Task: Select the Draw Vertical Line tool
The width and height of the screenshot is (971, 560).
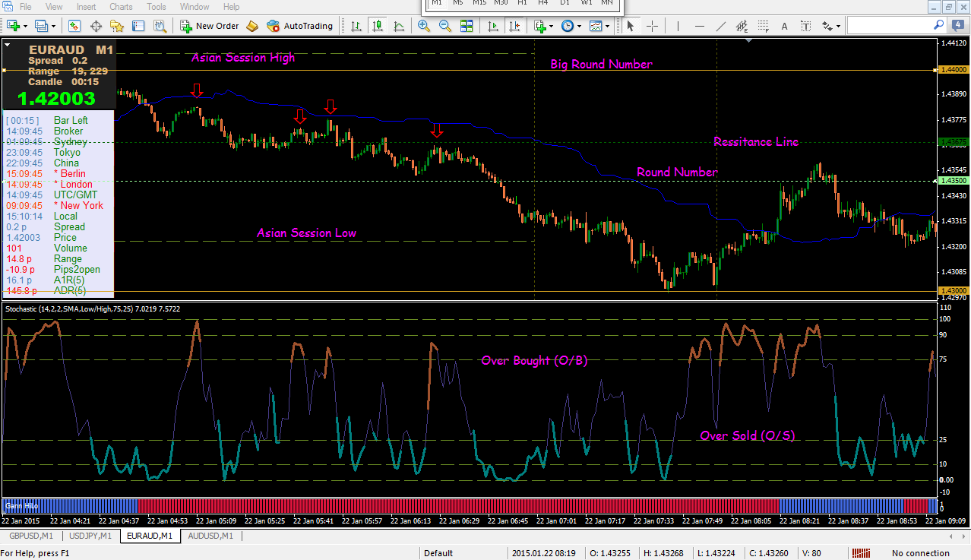Action: [678, 26]
